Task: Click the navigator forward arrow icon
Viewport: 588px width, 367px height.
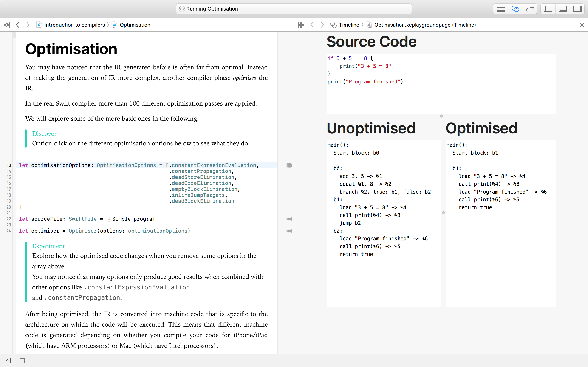Action: [x=28, y=25]
